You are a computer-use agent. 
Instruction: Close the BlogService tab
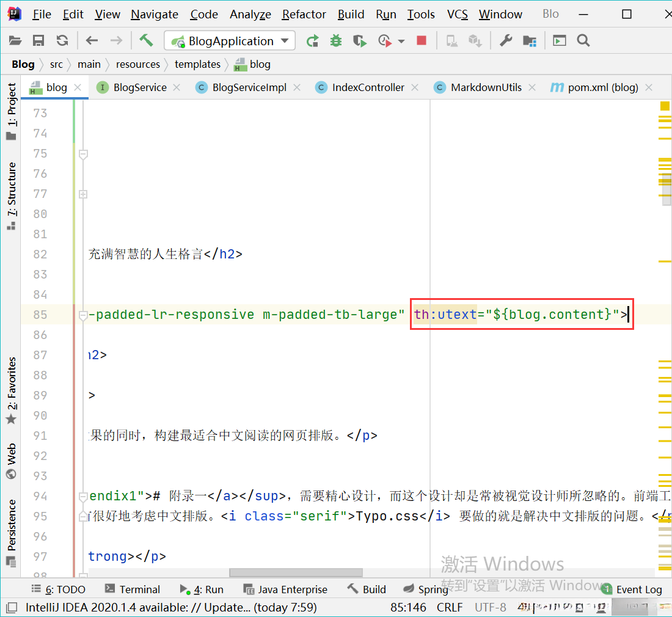[x=177, y=87]
